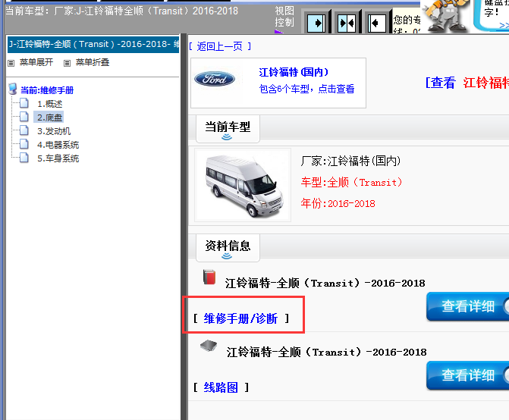509x420 pixels.
Task: Click 查看 江铃福特 red link
Action: [467, 83]
